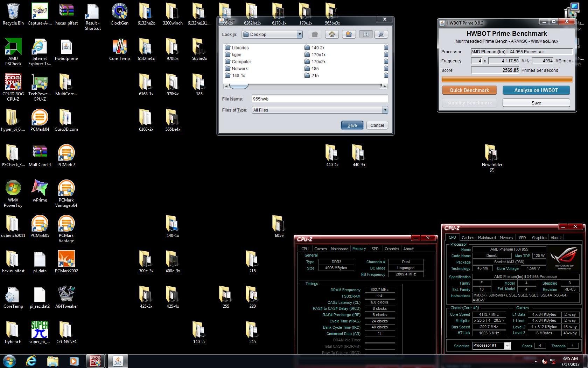Click the Quick Benchmark button

point(469,90)
